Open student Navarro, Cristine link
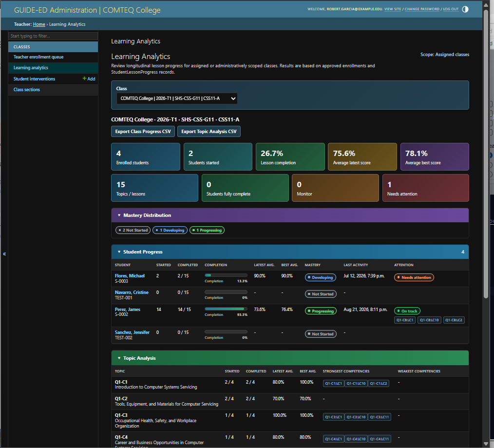The width and height of the screenshot is (494, 448). [132, 292]
